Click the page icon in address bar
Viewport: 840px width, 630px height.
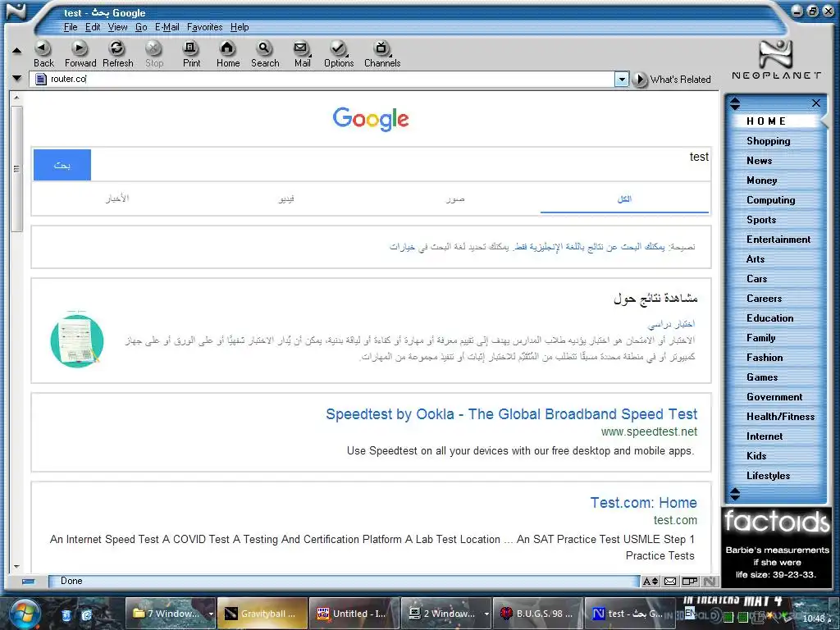(x=41, y=80)
